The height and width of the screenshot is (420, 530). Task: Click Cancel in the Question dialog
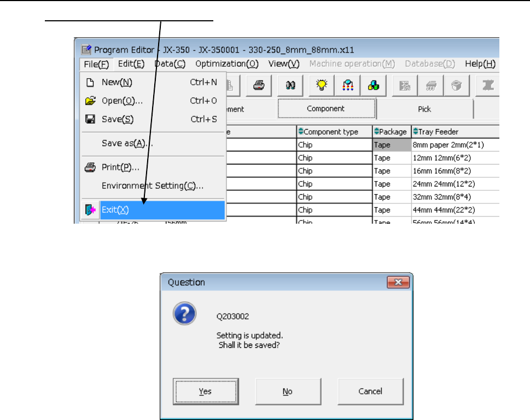tap(370, 391)
